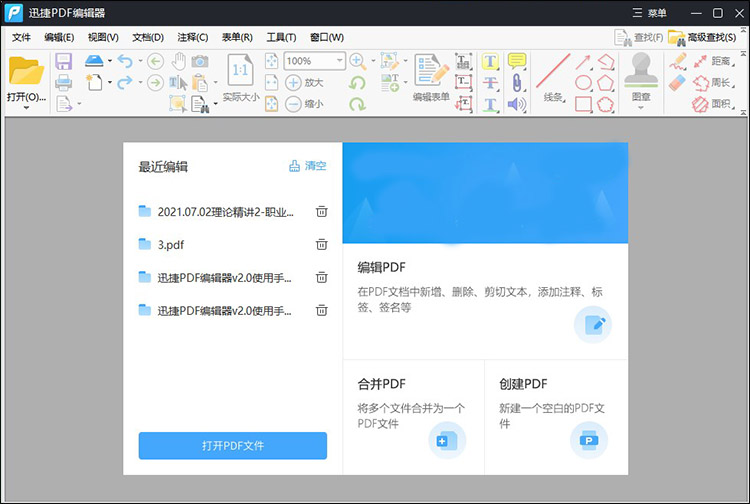
Task: Click the blue 打开PDF文件 button
Action: 233,446
